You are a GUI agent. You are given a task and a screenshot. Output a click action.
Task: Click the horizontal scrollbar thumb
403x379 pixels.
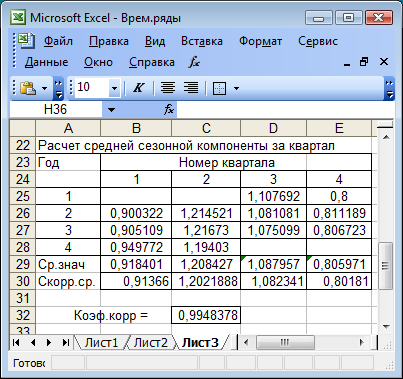(285, 342)
